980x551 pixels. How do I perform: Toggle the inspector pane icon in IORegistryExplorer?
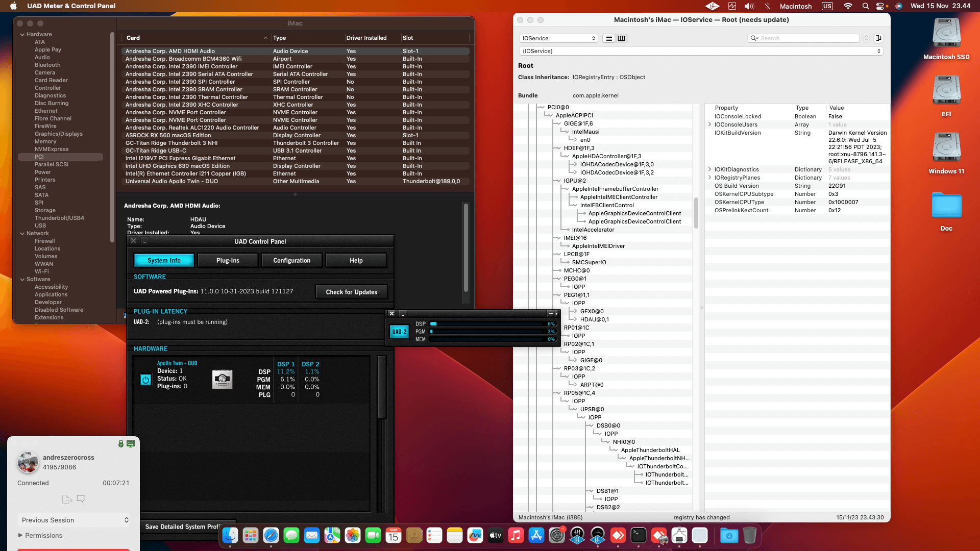[878, 38]
